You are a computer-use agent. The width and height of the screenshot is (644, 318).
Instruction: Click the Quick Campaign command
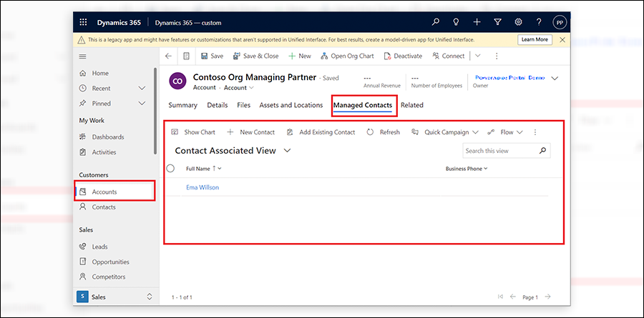click(x=441, y=132)
